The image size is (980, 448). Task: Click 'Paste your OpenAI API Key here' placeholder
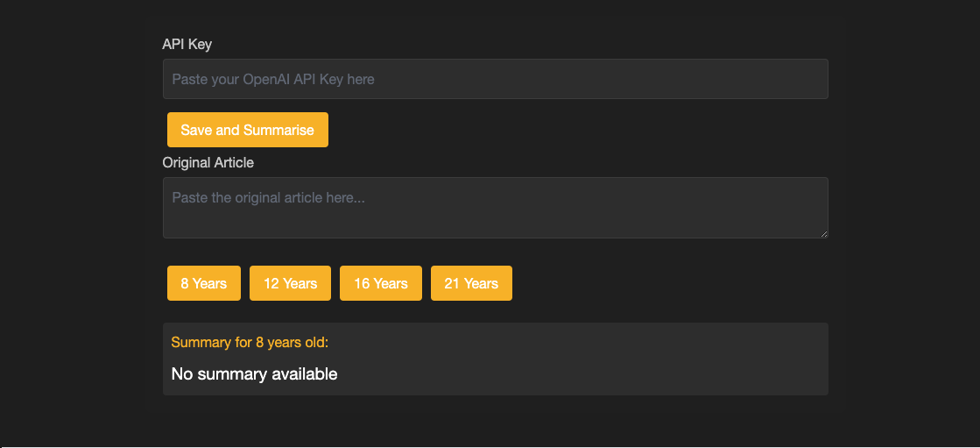tap(273, 79)
